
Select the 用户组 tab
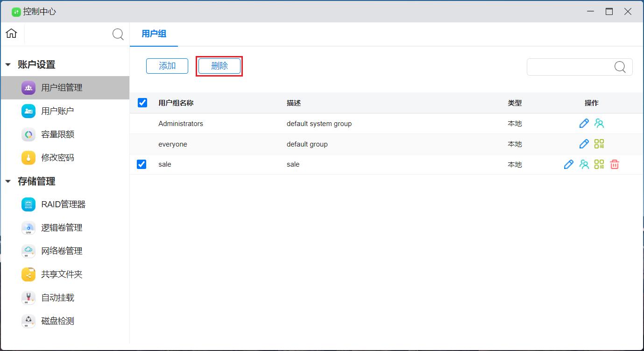coord(154,34)
